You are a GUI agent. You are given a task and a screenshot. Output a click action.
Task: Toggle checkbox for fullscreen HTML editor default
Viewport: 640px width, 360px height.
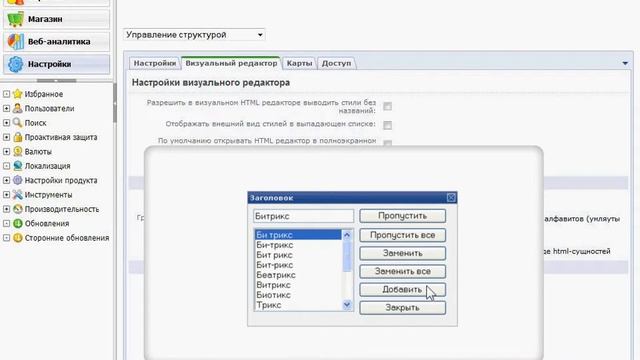[387, 143]
